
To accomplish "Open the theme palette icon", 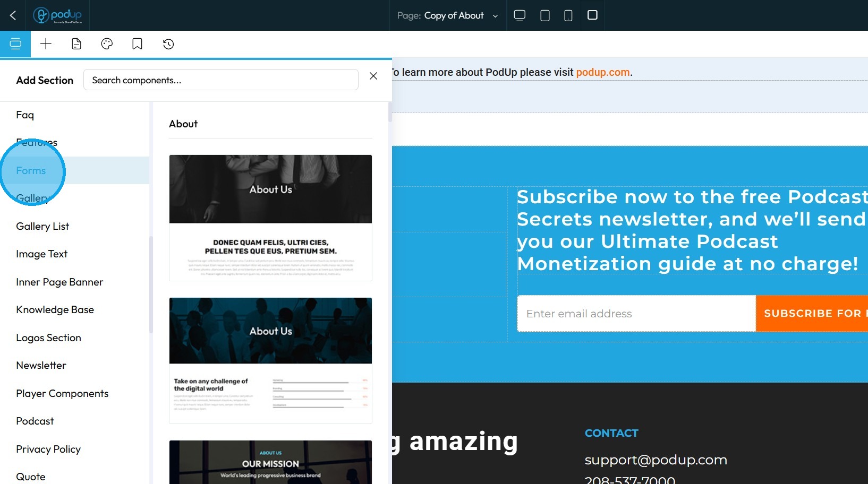I will click(107, 44).
